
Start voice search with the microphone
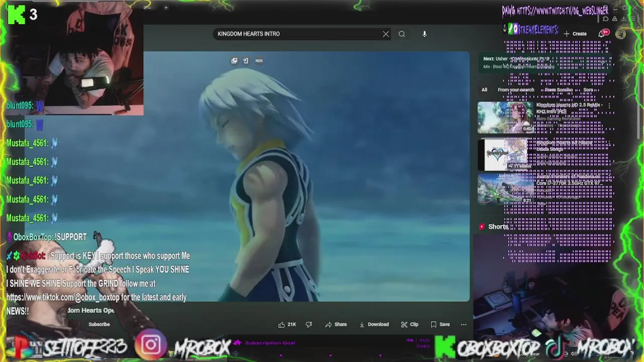[424, 34]
